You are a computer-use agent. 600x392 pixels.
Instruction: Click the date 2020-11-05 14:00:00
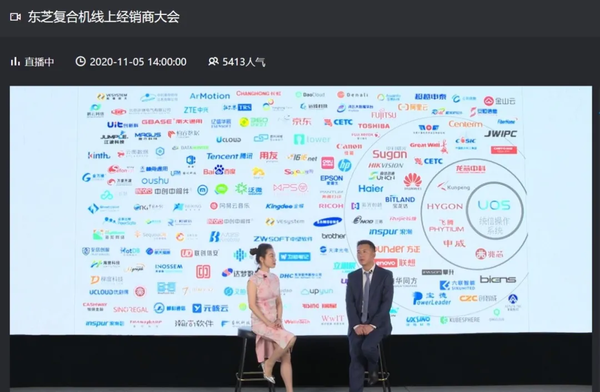click(x=138, y=62)
